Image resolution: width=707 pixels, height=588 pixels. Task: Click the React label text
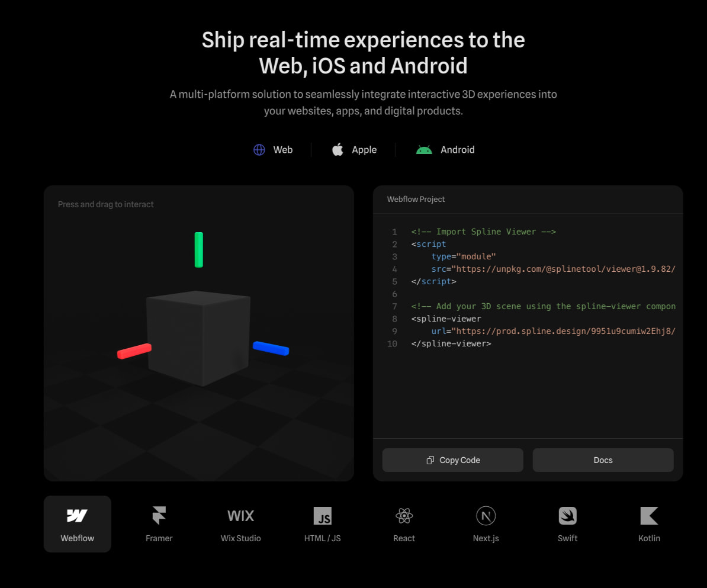404,538
